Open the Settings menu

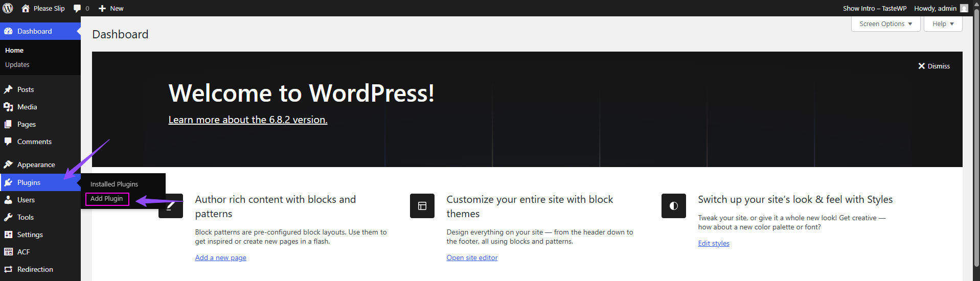pyautogui.click(x=40, y=235)
